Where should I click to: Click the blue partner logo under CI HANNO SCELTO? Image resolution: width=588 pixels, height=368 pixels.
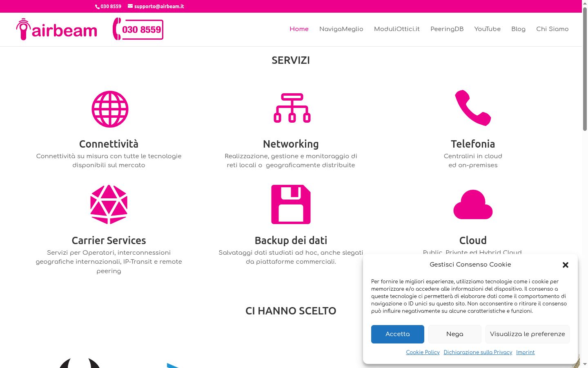(x=173, y=365)
